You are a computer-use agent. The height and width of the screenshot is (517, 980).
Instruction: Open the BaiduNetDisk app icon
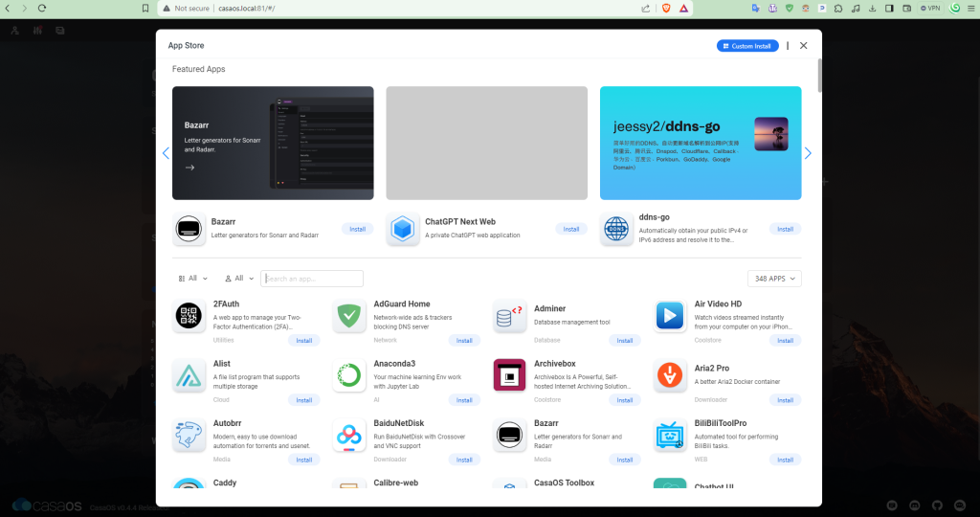pyautogui.click(x=348, y=435)
